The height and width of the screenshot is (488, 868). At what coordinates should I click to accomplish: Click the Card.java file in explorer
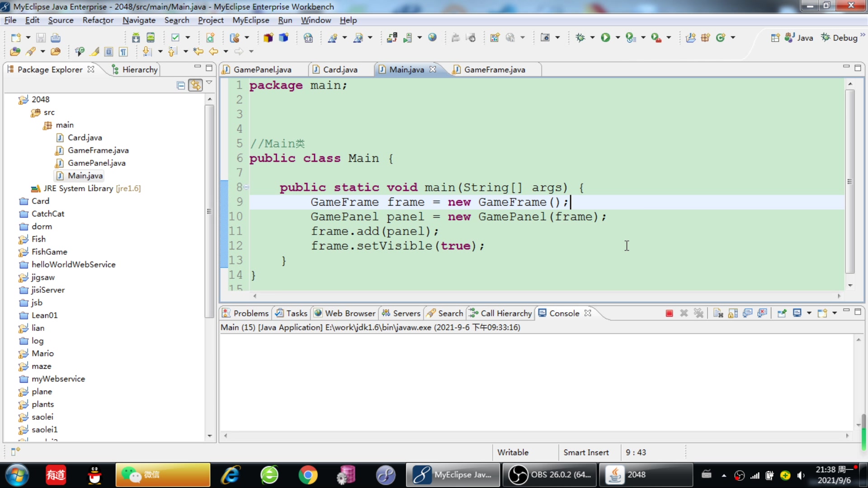85,138
